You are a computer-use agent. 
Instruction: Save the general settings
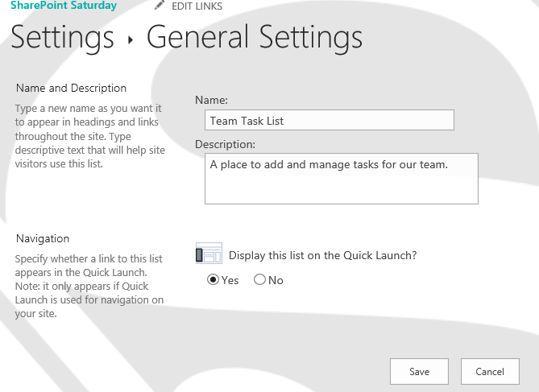pyautogui.click(x=419, y=371)
